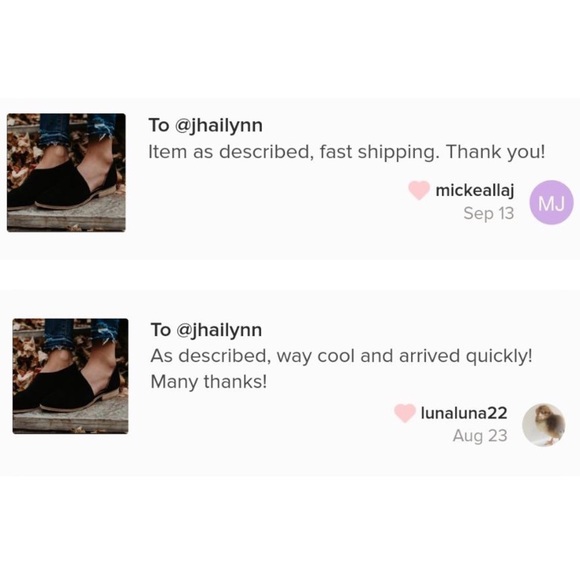Select the Sep 13 date label

[x=489, y=213]
